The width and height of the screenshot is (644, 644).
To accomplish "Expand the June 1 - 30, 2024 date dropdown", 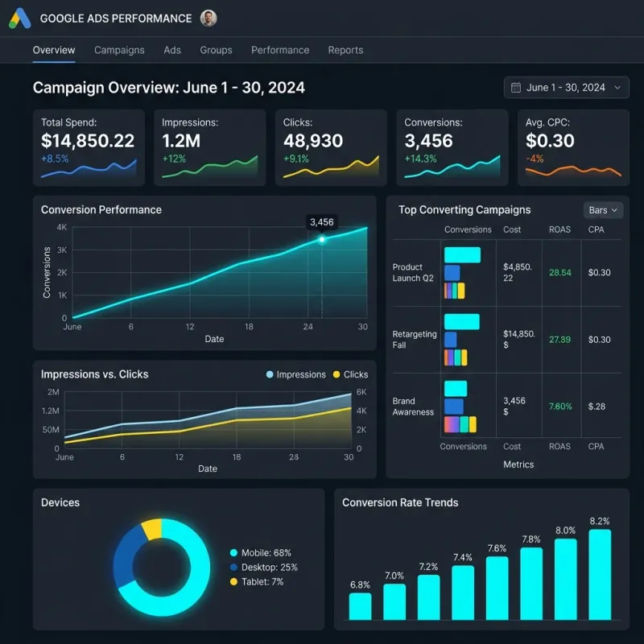I will 567,88.
